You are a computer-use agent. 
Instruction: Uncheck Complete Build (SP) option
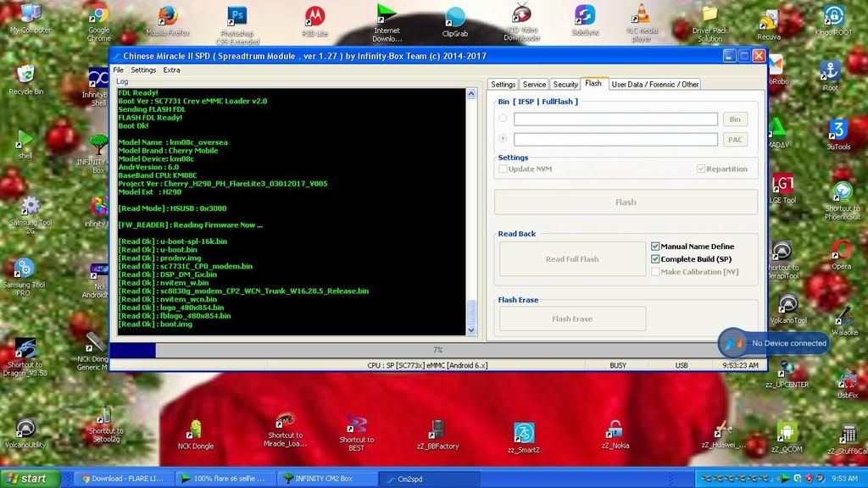pos(655,259)
